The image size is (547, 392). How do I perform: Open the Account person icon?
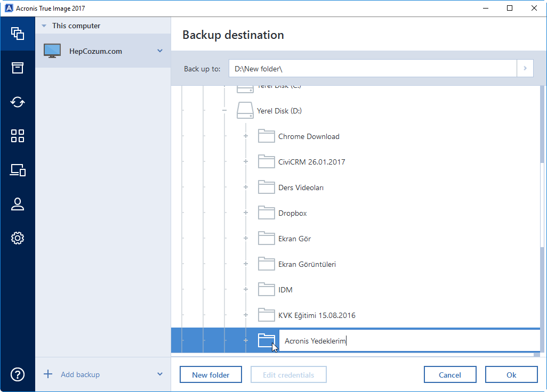18,204
